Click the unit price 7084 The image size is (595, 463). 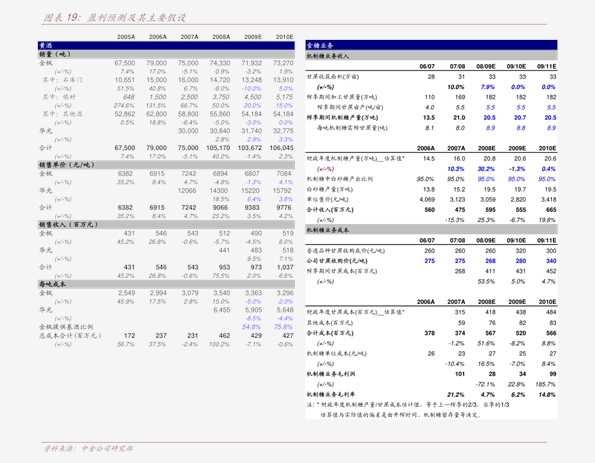tap(283, 174)
